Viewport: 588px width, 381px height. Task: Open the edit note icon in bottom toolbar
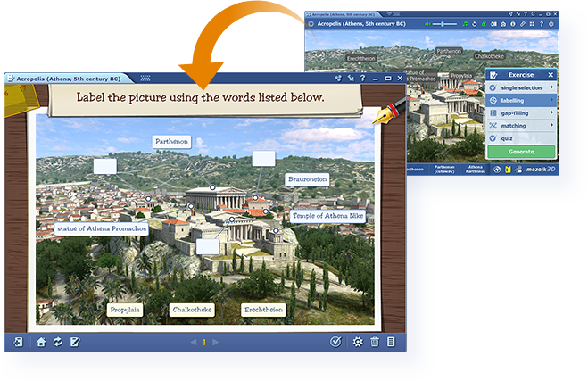coord(75,342)
